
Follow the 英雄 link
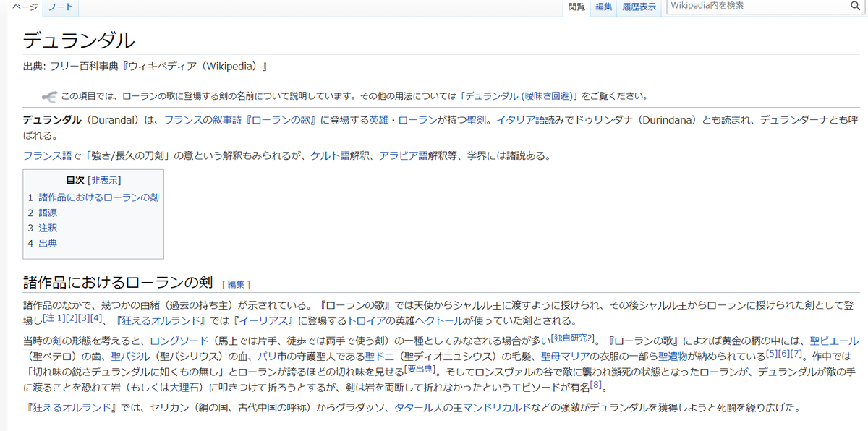[x=379, y=120]
